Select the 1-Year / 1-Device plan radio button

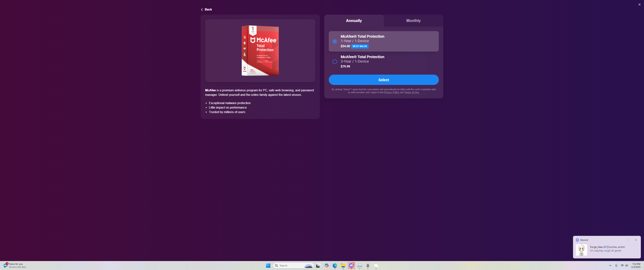(x=335, y=41)
